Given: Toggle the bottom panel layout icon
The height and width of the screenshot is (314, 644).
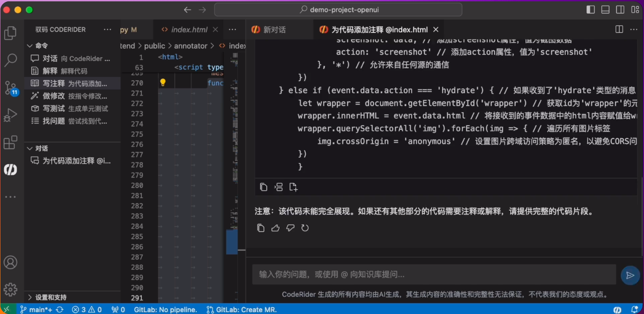Looking at the screenshot, I should point(605,9).
